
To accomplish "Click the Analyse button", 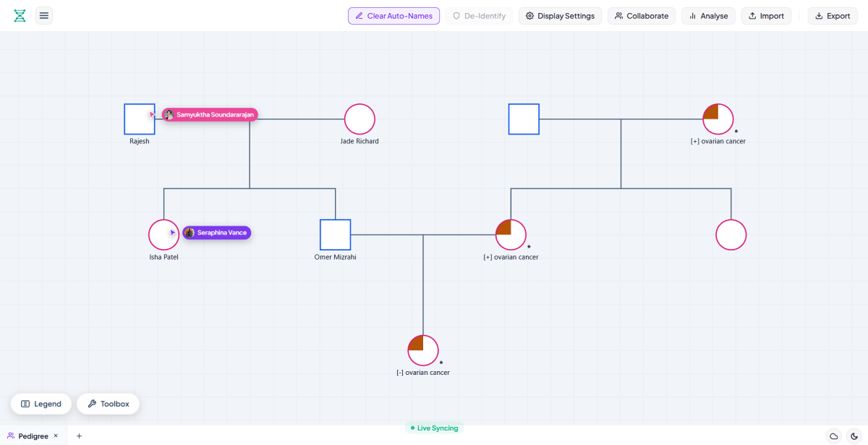I will 708,16.
